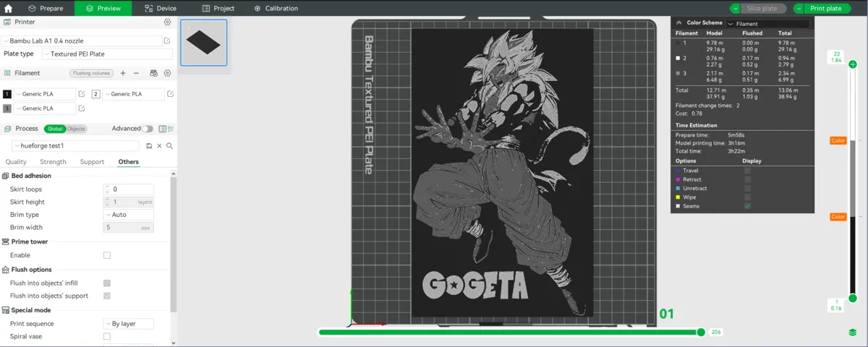The height and width of the screenshot is (347, 868).
Task: Switch to the Preview tab
Action: pos(103,9)
